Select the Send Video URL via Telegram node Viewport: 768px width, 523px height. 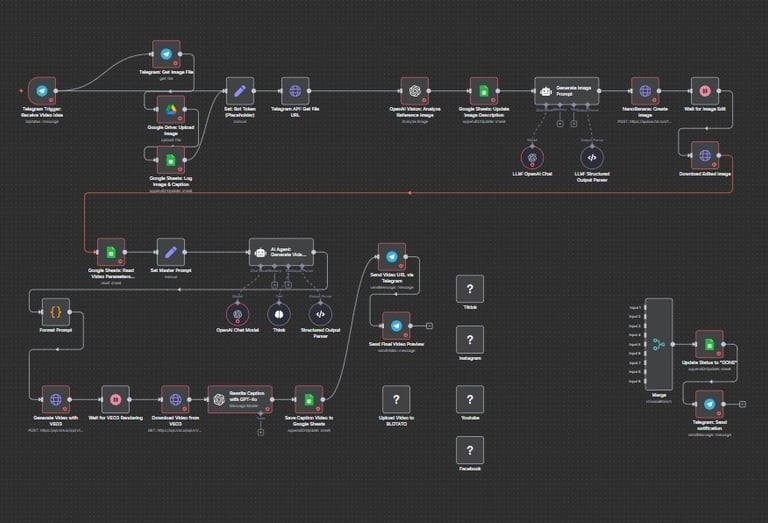coord(392,257)
